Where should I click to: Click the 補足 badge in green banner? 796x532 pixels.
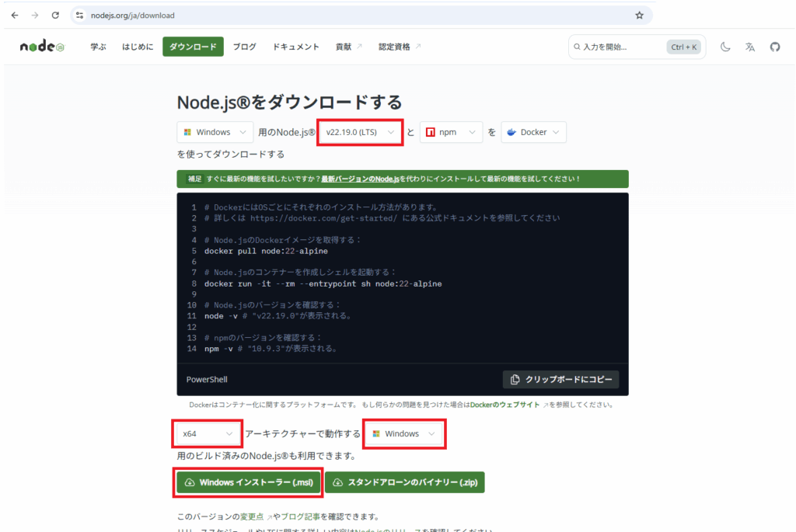click(195, 179)
